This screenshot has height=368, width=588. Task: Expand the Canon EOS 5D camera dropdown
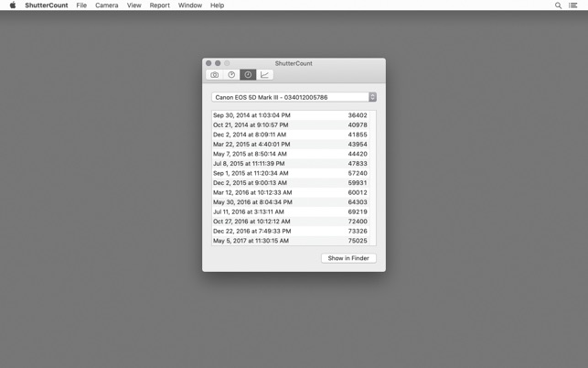click(294, 97)
